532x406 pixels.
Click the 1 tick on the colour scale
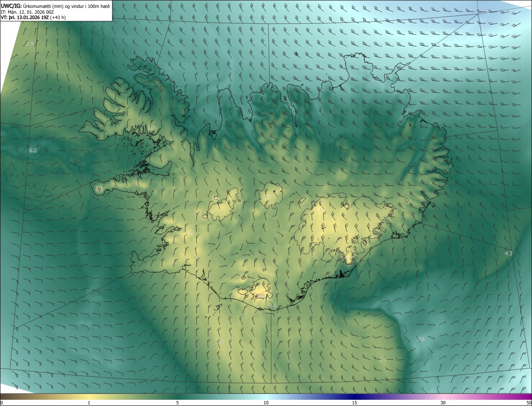pyautogui.click(x=89, y=403)
